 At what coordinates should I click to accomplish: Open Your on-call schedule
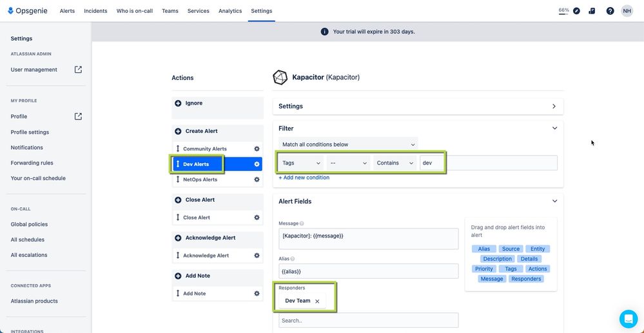pos(38,178)
